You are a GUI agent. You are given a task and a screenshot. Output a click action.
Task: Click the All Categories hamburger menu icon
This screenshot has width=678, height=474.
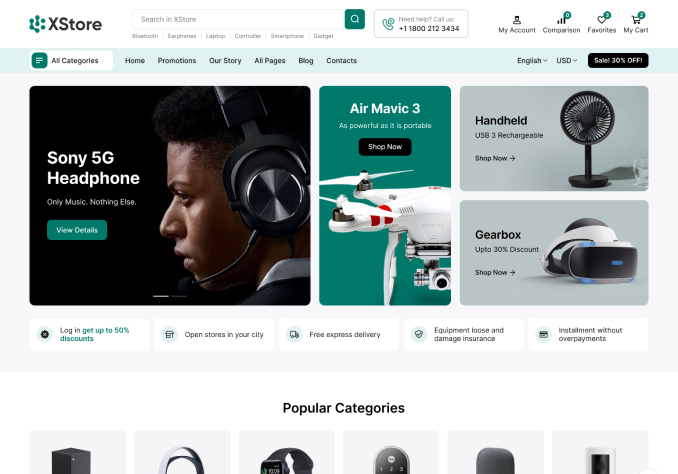coord(39,61)
